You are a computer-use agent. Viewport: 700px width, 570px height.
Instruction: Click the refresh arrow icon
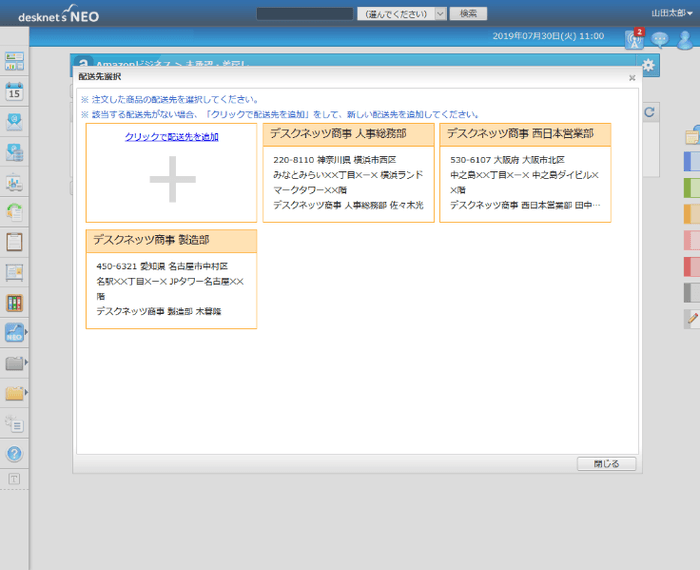click(x=649, y=113)
